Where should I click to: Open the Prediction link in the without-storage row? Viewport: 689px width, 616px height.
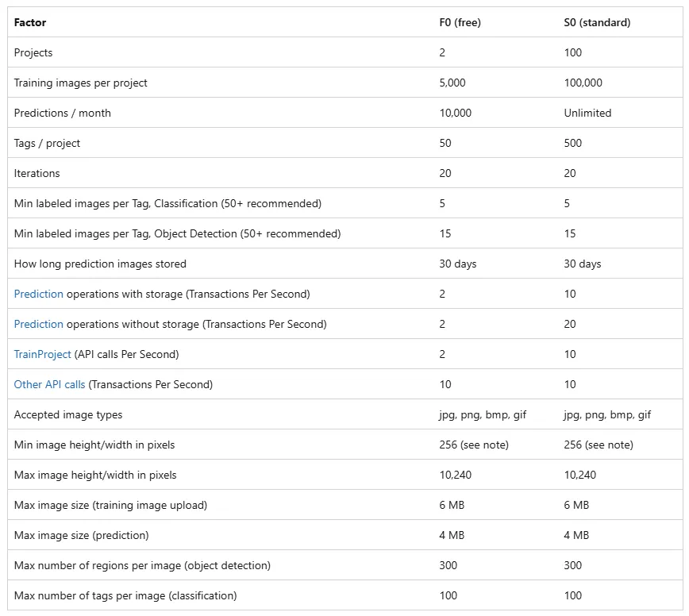tap(38, 324)
